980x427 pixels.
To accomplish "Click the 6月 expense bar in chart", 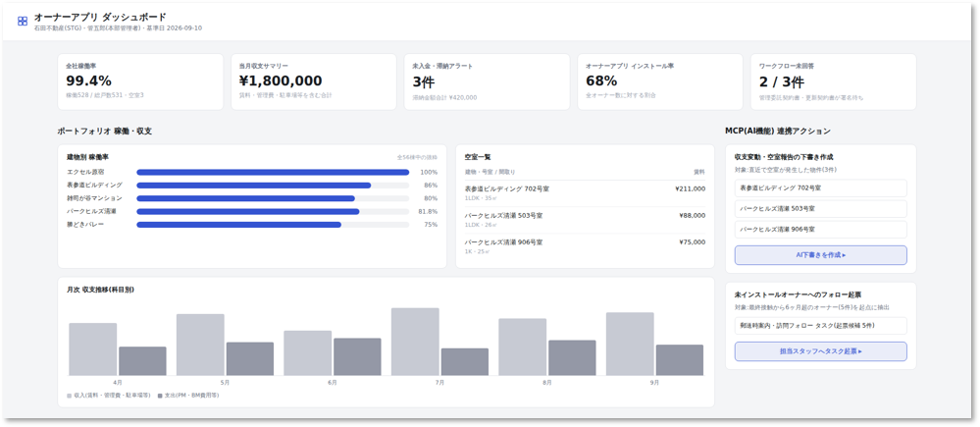I will click(x=357, y=357).
